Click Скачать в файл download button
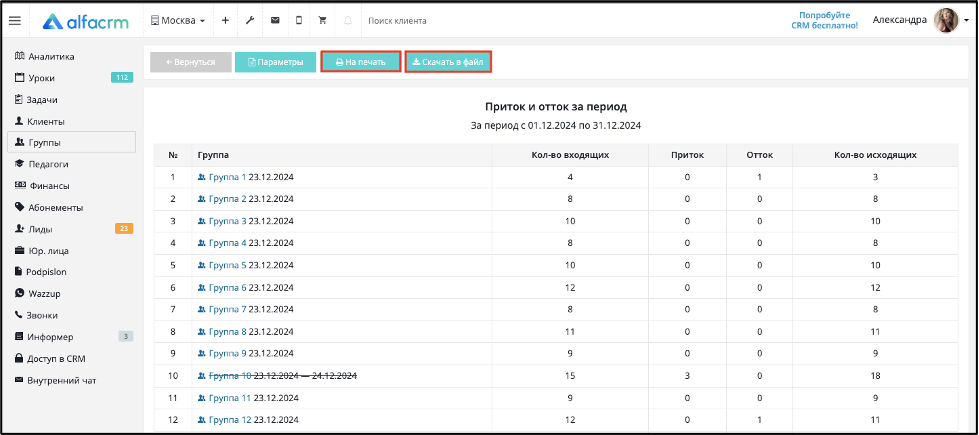The width and height of the screenshot is (979, 435). (448, 62)
